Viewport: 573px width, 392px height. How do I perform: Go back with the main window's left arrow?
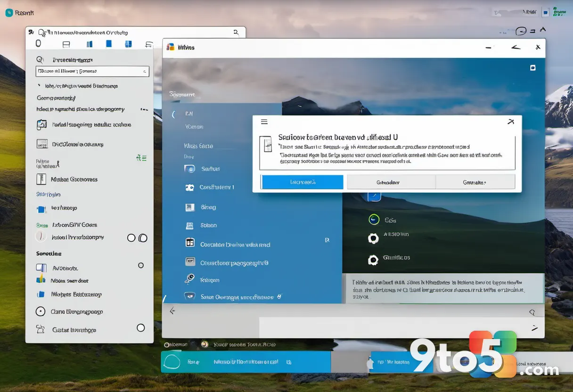[x=172, y=310]
